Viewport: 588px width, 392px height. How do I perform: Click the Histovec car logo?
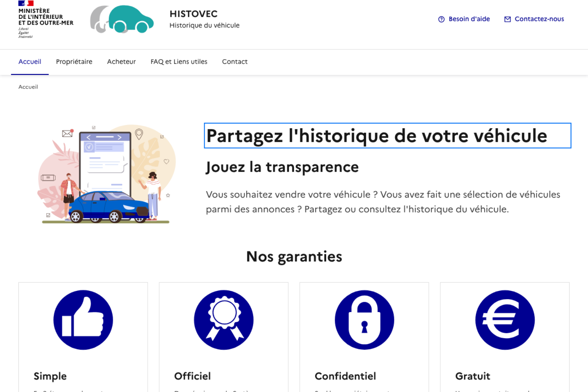pos(122,19)
